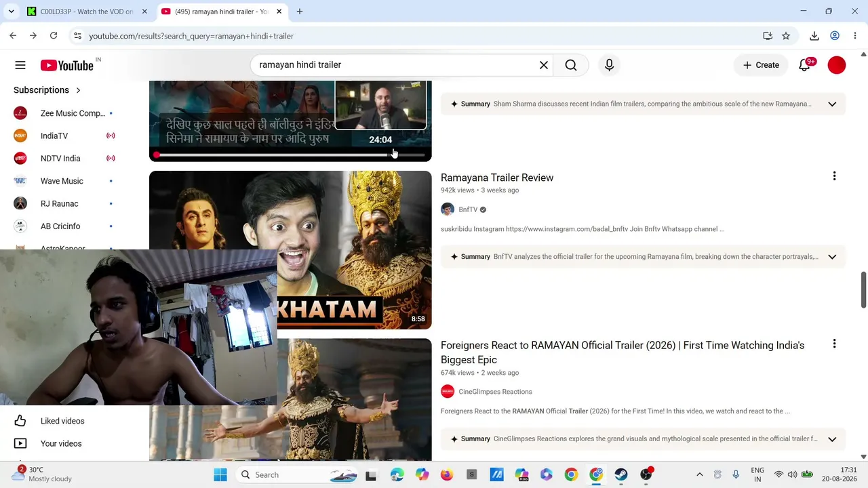The width and height of the screenshot is (868, 488).
Task: Expand the Sham Sharma video summary
Action: (832, 104)
